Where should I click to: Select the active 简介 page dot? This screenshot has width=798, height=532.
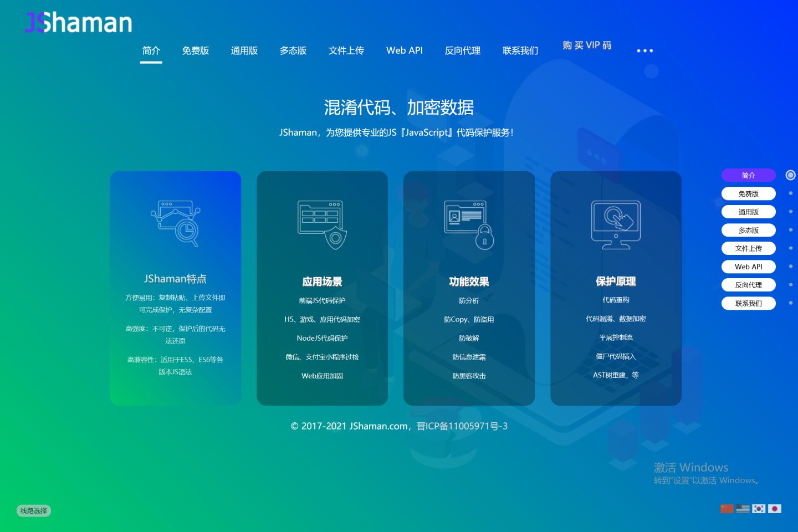[x=791, y=175]
